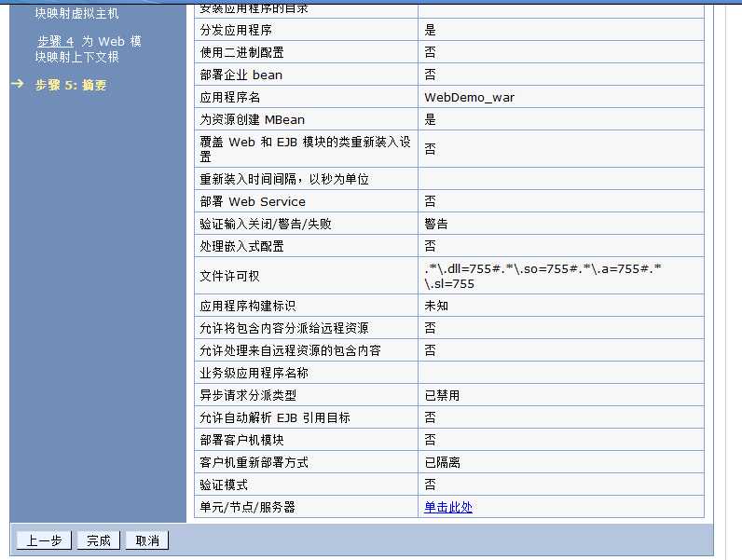Click the 重新装入时间间隔，以秒为单位 label
Screen dimensions: 742x560
click(x=284, y=179)
